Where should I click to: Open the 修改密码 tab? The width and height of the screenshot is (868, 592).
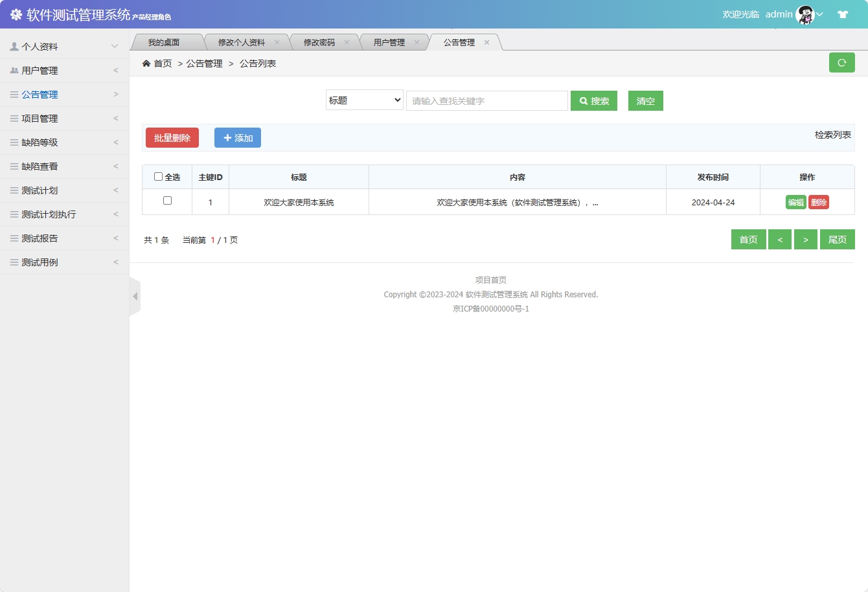(319, 41)
